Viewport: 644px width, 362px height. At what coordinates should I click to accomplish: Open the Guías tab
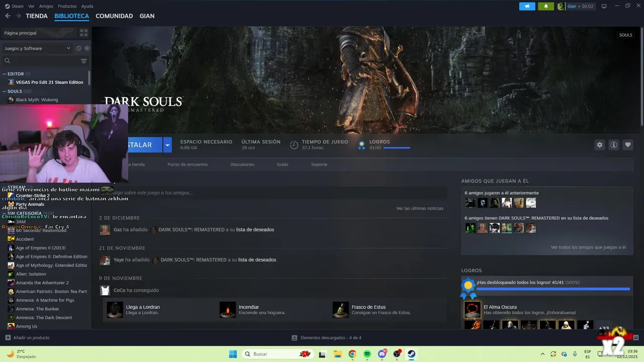pyautogui.click(x=282, y=164)
